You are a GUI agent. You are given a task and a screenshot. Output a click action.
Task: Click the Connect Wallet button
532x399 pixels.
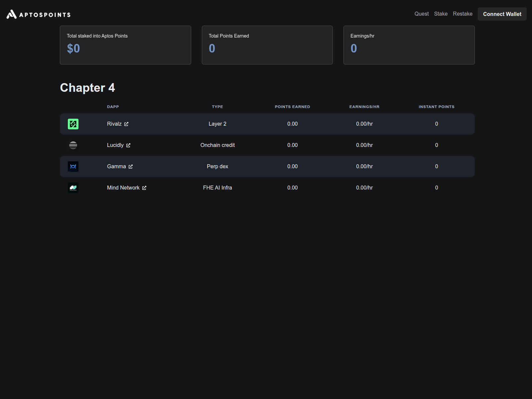point(502,14)
